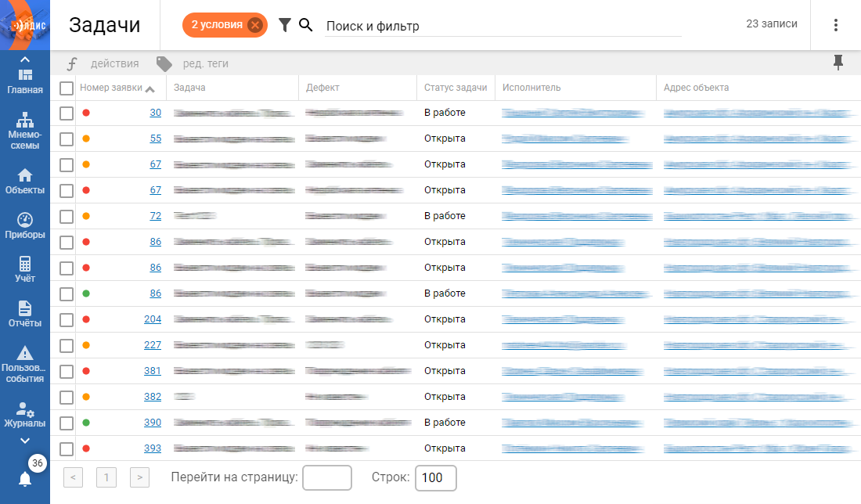This screenshot has height=504, width=861.
Task: Open the Учёт calculator section
Action: (x=25, y=269)
